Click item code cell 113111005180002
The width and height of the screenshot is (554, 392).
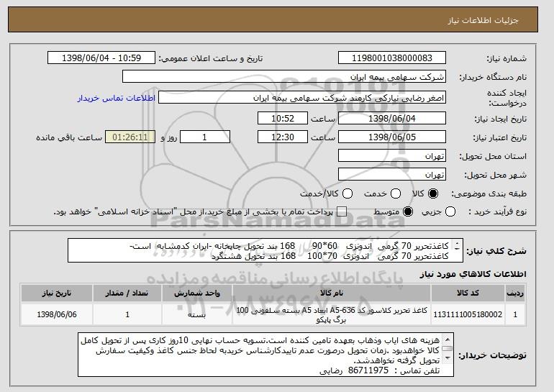pyautogui.click(x=468, y=314)
